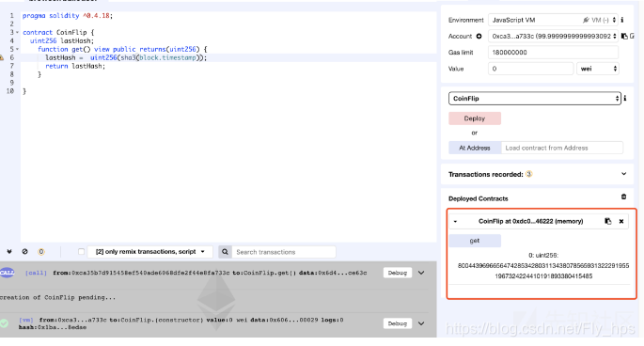This screenshot has width=644, height=346.
Task: Click 'Transactions recorded:' label text
Action: (x=485, y=174)
